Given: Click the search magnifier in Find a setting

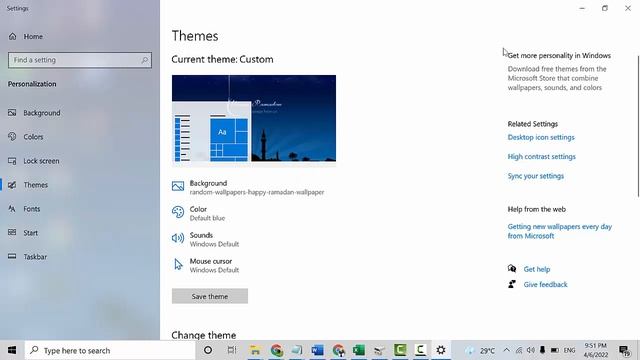Looking at the screenshot, I should point(144,60).
